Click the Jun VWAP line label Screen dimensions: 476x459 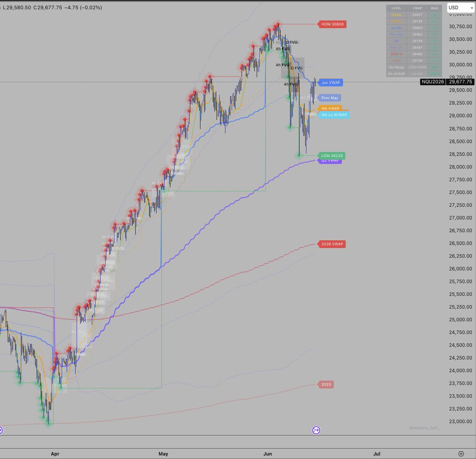pos(330,83)
